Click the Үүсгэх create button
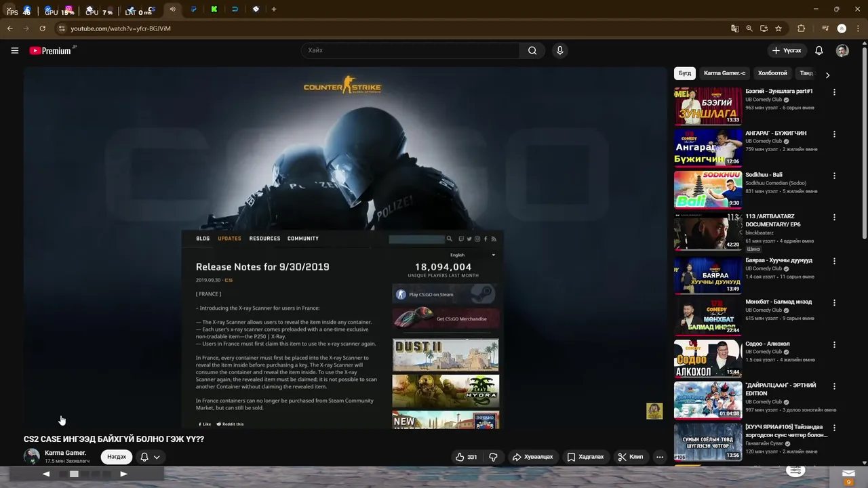Screen dimensions: 868x488 pyautogui.click(x=787, y=50)
